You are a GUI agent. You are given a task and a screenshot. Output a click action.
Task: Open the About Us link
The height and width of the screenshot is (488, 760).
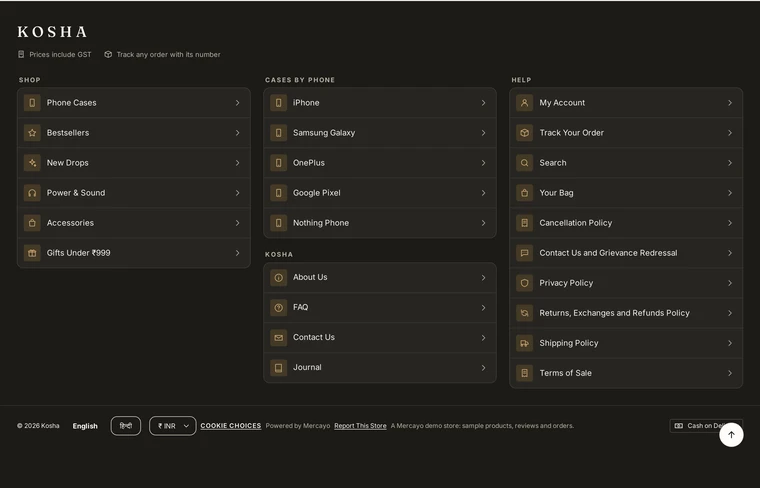380,278
